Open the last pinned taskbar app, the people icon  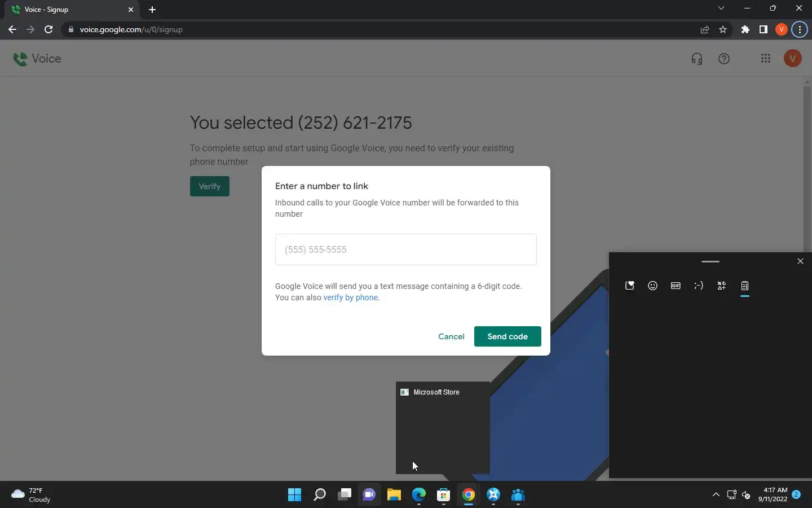point(518,495)
